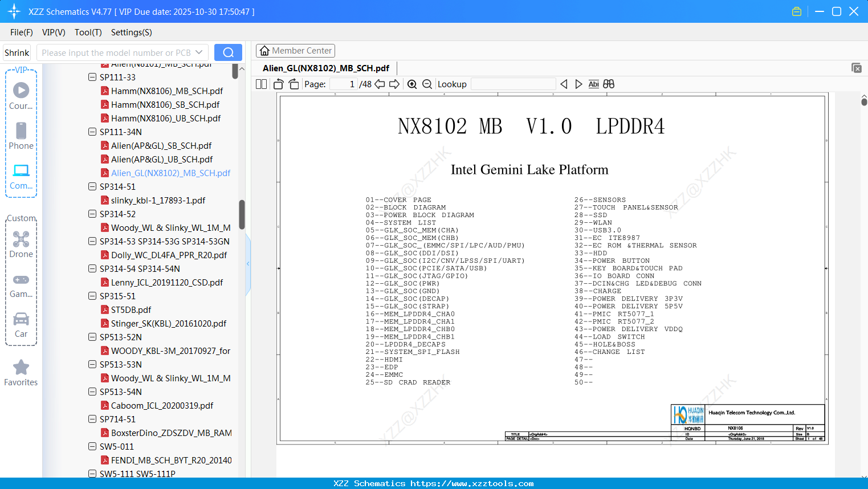This screenshot has width=868, height=489.
Task: Open the xzztools.com link in status bar
Action: point(472,483)
